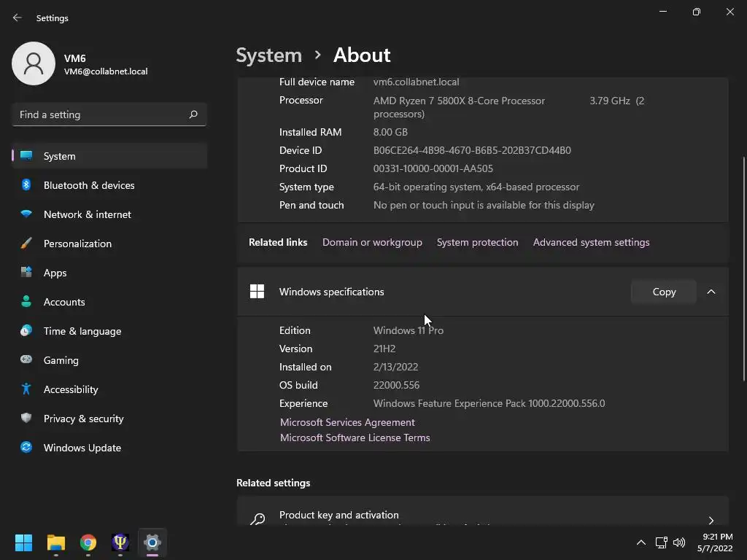
Task: Click the Network wifi icon in sidebar
Action: coord(26,214)
